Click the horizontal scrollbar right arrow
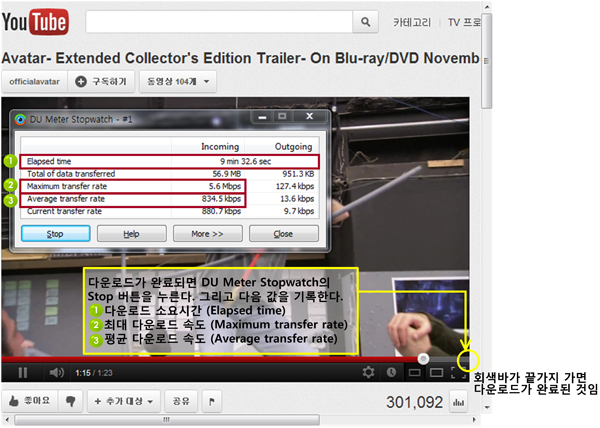 (474, 420)
